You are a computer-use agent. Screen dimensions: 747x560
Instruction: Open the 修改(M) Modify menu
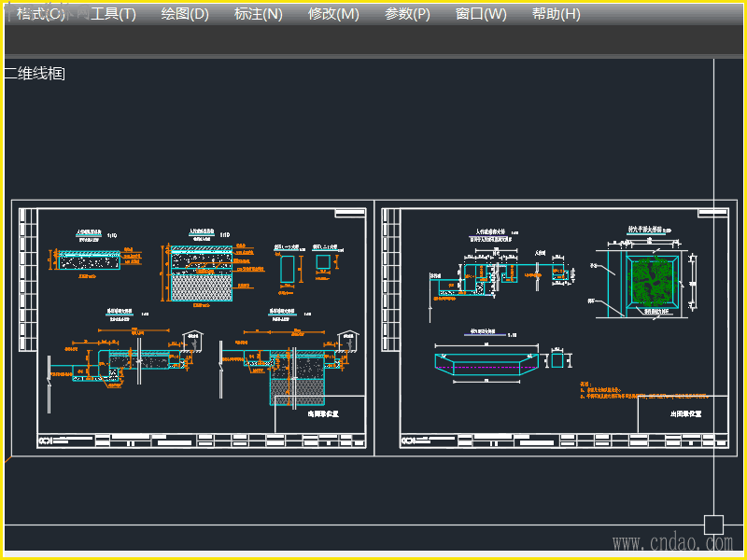[333, 14]
